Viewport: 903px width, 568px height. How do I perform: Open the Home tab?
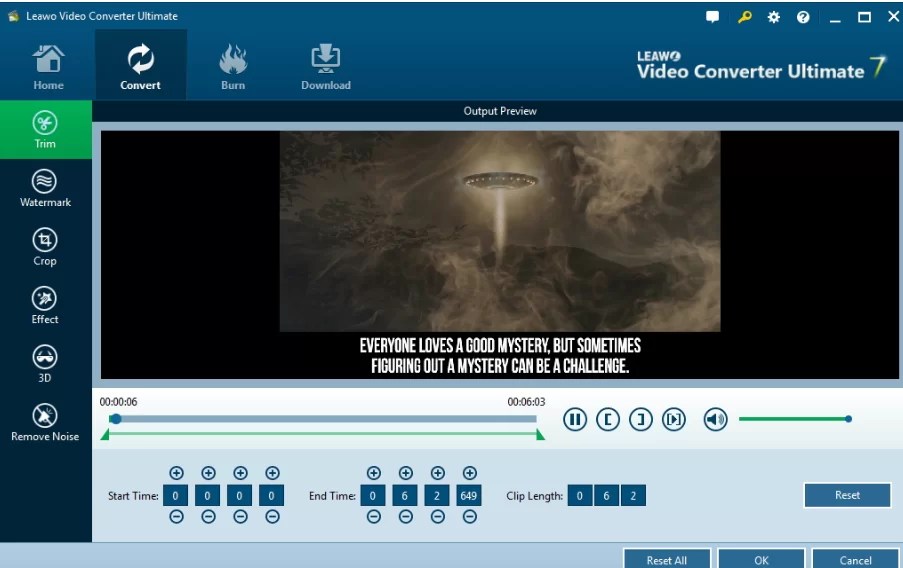click(48, 67)
